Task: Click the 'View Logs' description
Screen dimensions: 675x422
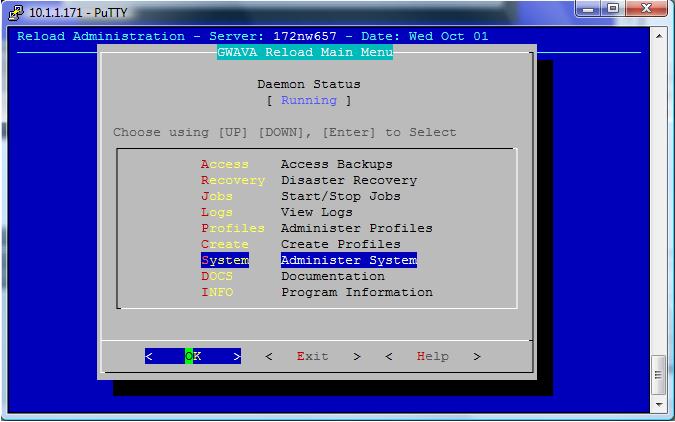Action: (316, 212)
